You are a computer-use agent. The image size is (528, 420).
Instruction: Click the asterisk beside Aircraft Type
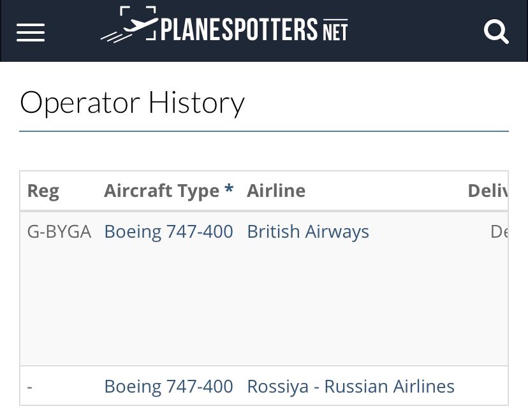click(x=229, y=188)
